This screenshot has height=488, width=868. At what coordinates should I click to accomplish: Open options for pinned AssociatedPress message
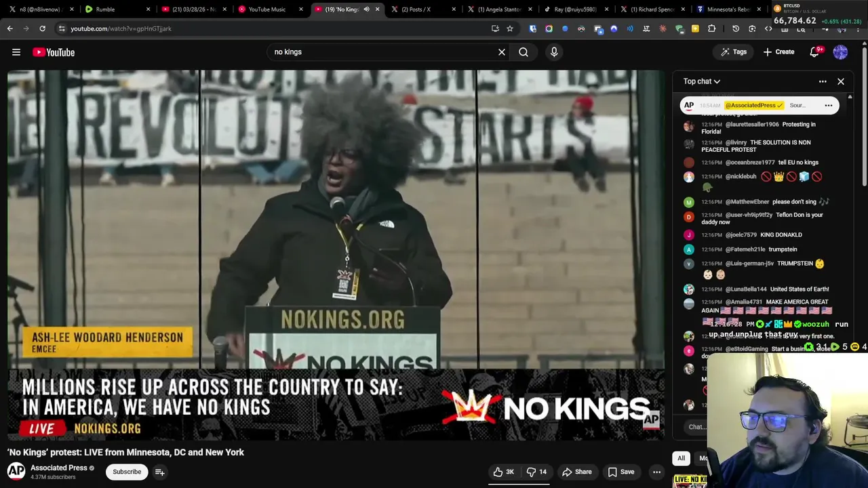pyautogui.click(x=829, y=106)
